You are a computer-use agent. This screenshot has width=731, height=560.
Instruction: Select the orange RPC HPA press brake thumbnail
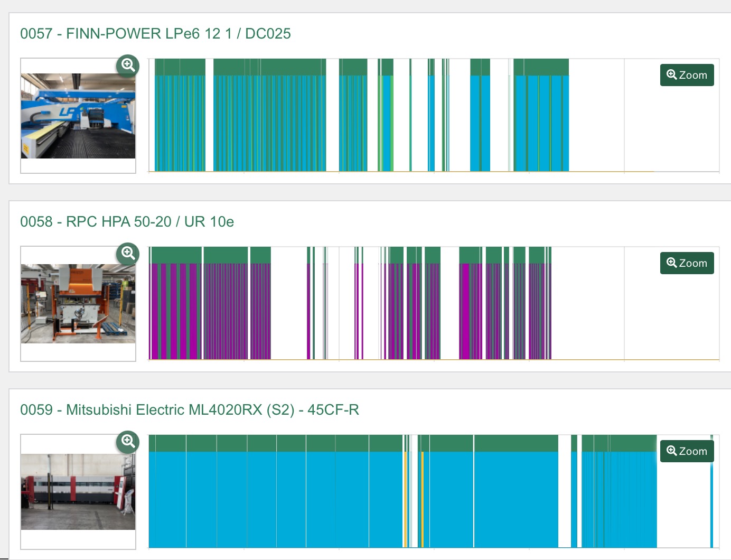click(x=78, y=304)
